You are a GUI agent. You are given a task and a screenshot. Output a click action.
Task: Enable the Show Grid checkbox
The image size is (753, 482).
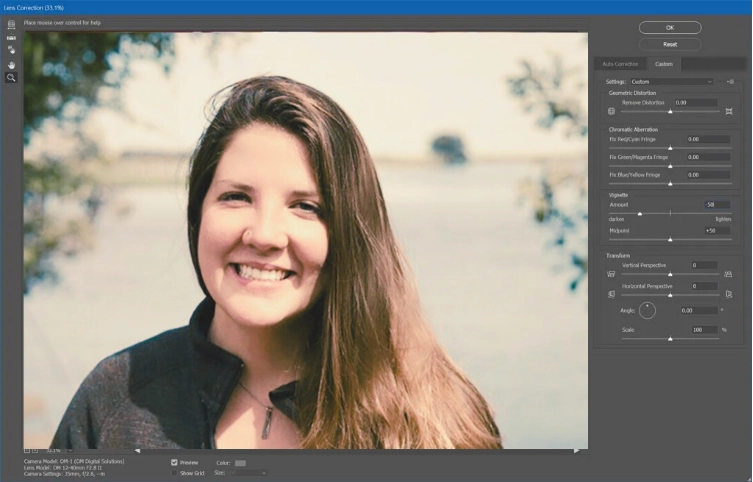coord(175,473)
